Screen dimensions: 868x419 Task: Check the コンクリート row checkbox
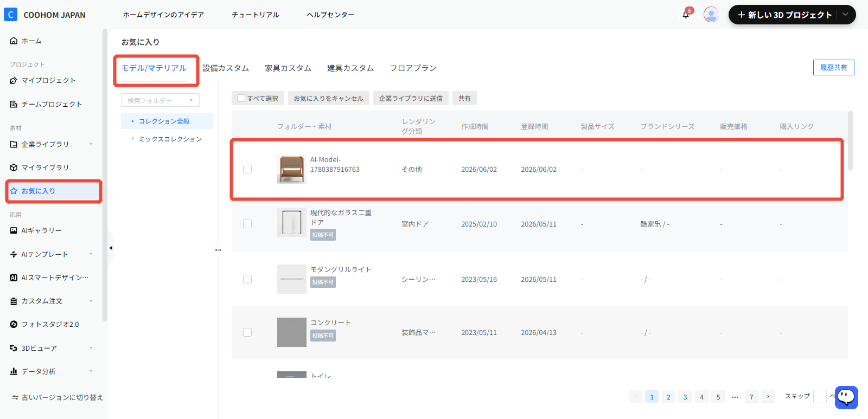(x=247, y=332)
